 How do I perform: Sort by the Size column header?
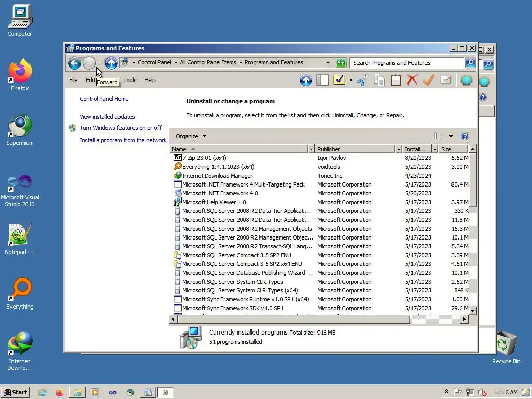[453, 149]
